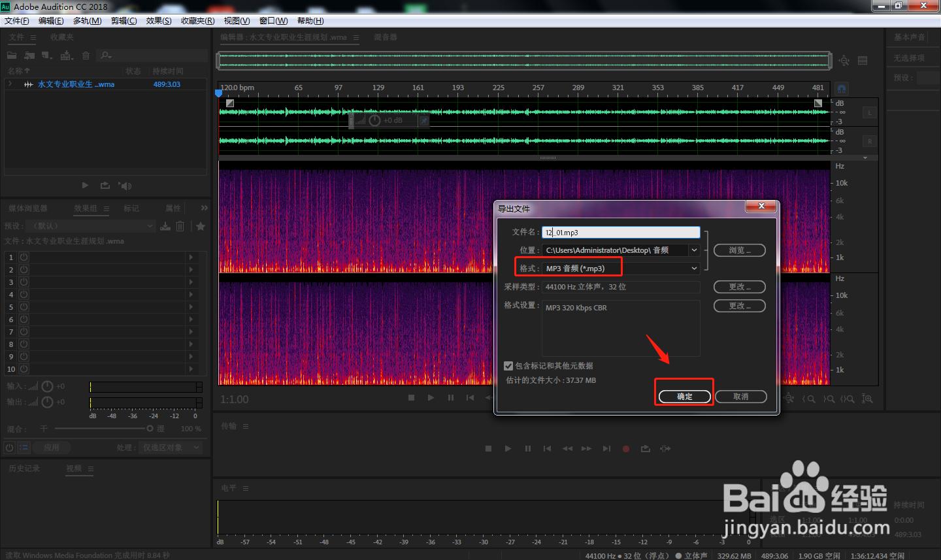
Task: Open the 收藏夹(R) menu
Action: click(x=198, y=21)
